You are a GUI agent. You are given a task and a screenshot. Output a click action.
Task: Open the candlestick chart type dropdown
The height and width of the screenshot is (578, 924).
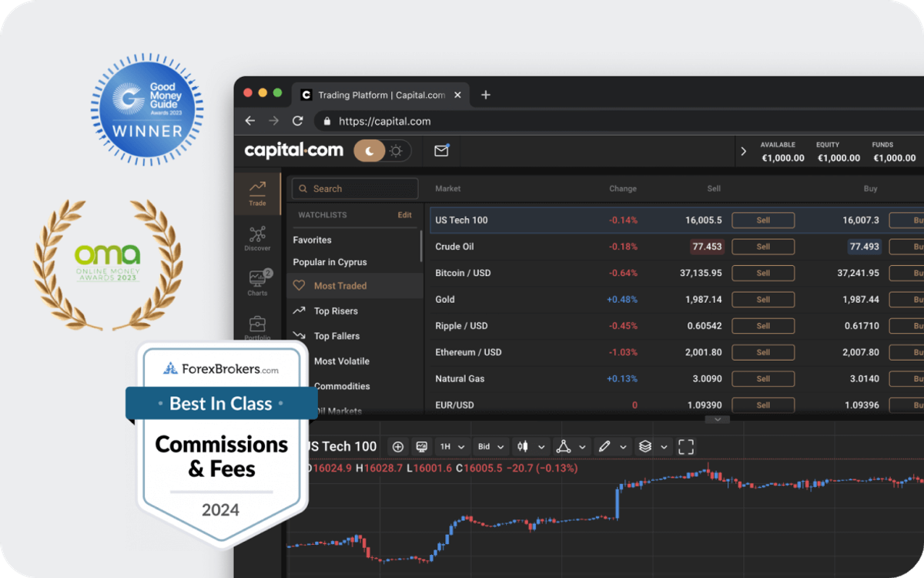[x=531, y=447]
